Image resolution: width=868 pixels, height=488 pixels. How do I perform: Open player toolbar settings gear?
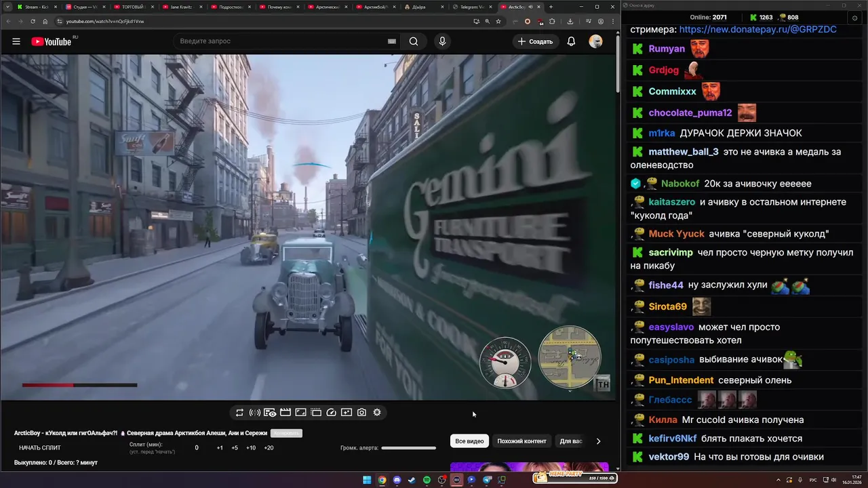[377, 412]
